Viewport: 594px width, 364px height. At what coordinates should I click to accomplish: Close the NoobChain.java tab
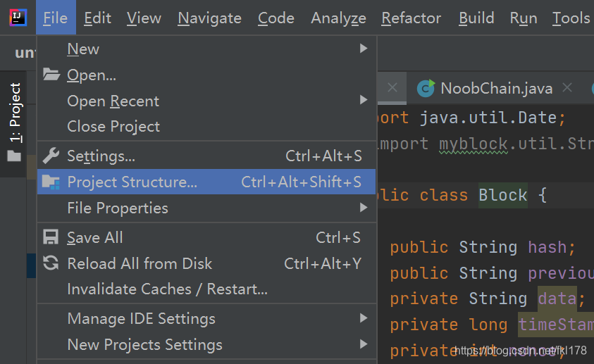(x=567, y=88)
